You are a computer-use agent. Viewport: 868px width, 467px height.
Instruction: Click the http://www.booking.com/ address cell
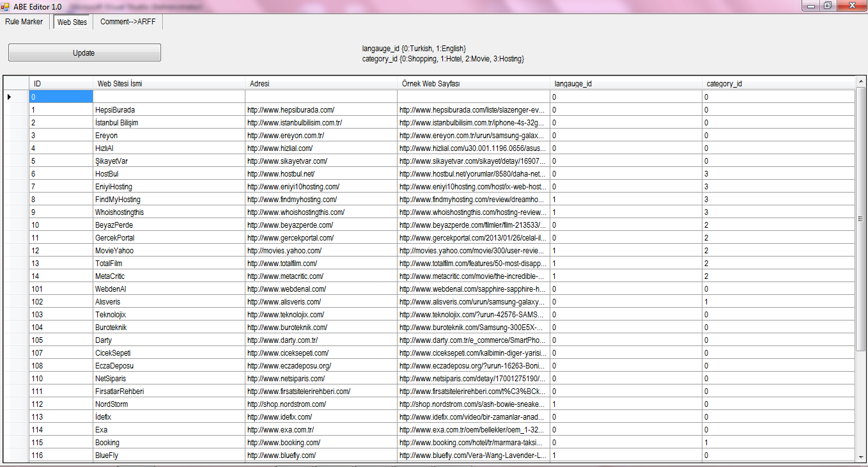(321, 442)
